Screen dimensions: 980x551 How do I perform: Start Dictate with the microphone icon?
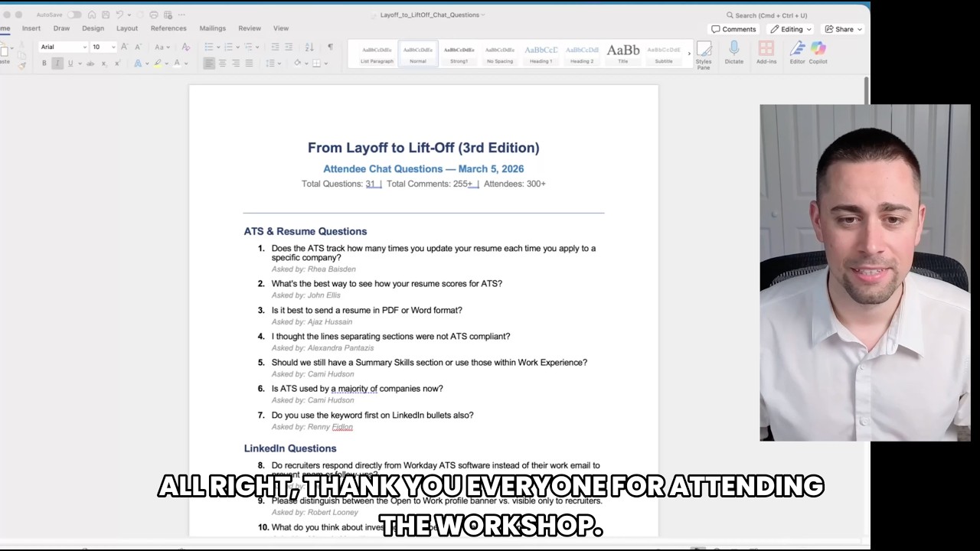pyautogui.click(x=733, y=52)
